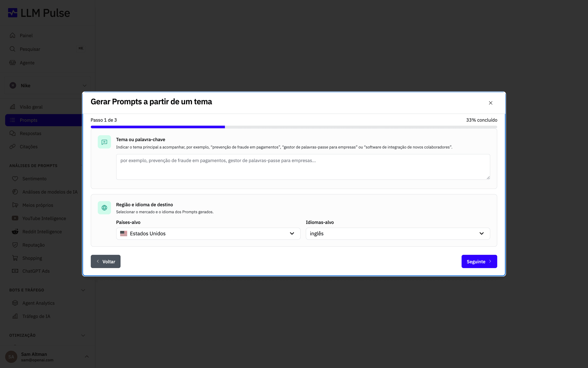
Task: Expand the Nike brand selector
Action: click(x=47, y=85)
